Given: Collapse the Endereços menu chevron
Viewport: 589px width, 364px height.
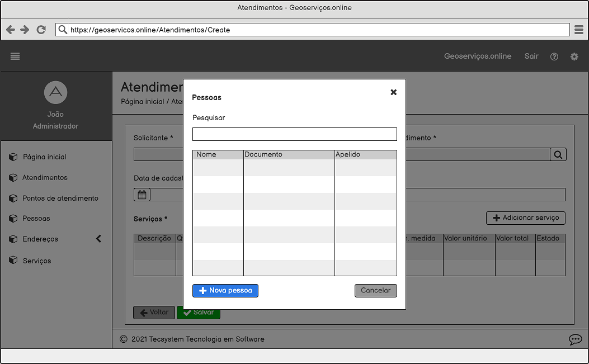Looking at the screenshot, I should click(98, 239).
